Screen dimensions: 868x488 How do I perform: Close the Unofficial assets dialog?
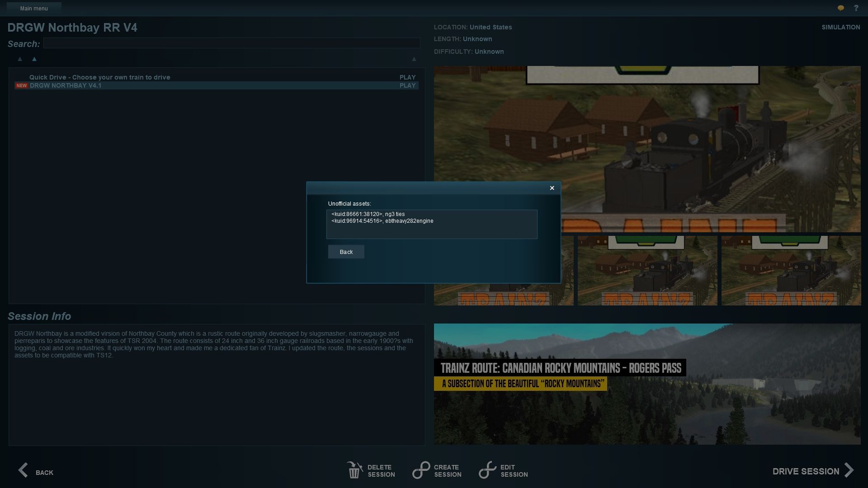click(552, 188)
